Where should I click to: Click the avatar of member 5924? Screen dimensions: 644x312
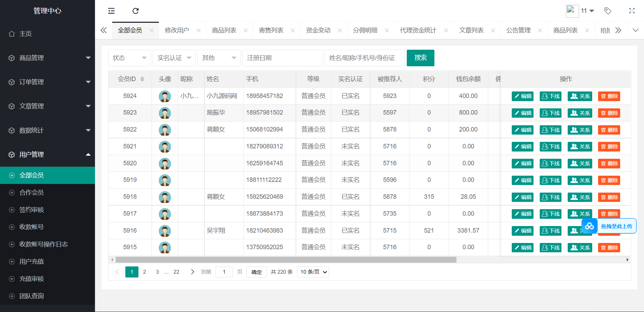(x=165, y=96)
